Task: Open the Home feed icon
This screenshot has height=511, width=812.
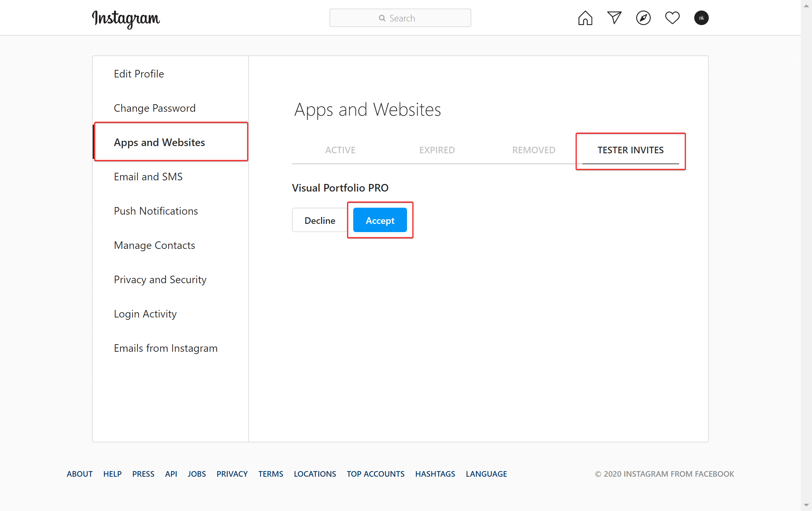Action: [585, 18]
